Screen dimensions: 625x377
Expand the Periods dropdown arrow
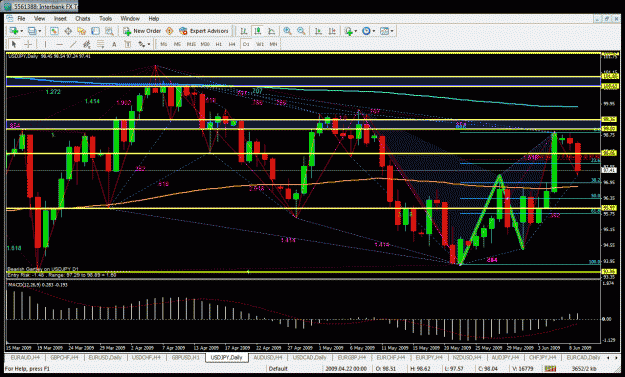pos(373,31)
